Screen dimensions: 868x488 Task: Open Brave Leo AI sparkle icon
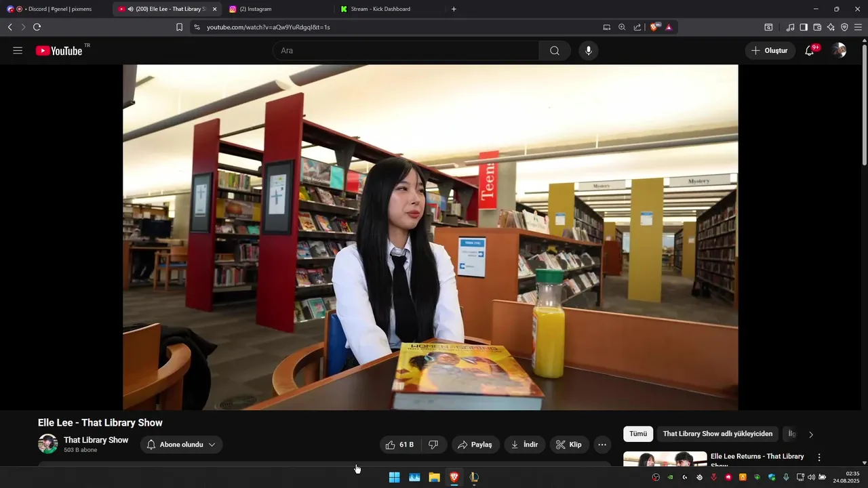831,27
